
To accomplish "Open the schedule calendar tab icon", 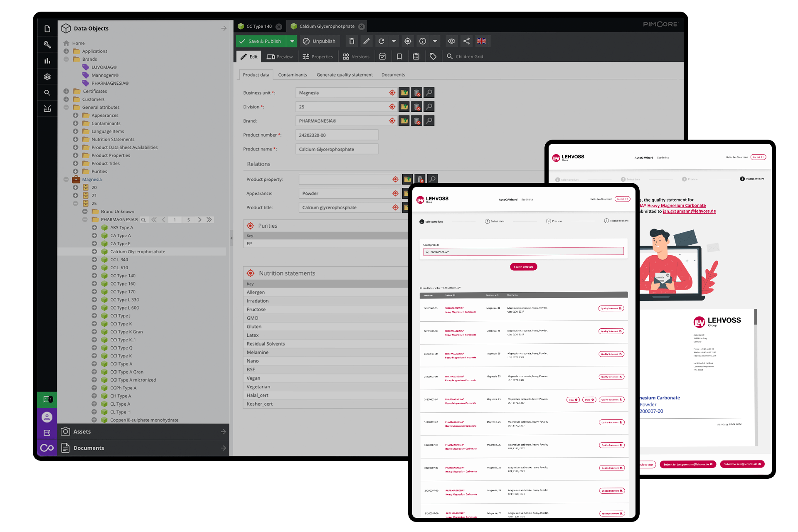I will [x=383, y=57].
